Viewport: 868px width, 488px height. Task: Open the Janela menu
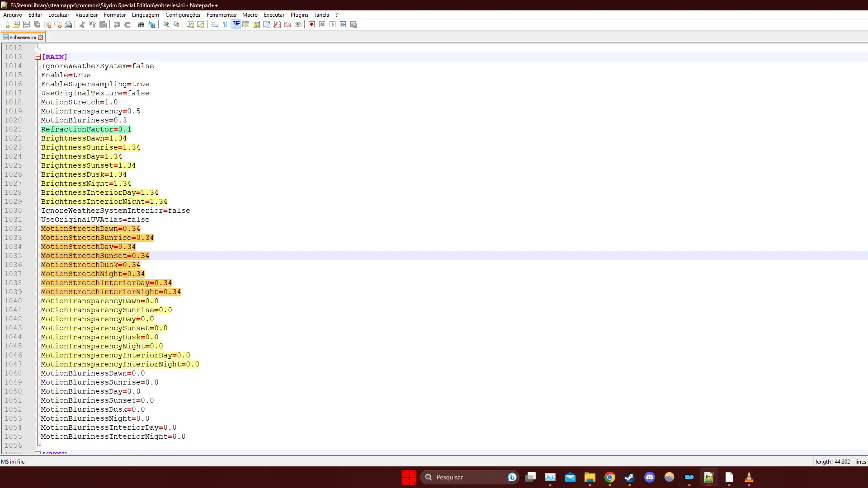pos(322,15)
